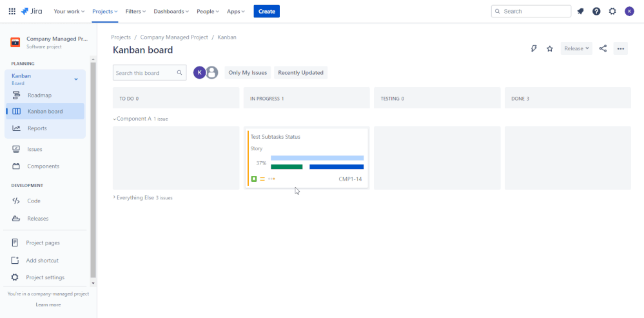The height and width of the screenshot is (318, 644).
Task: Open the Release dropdown button
Action: tap(576, 48)
